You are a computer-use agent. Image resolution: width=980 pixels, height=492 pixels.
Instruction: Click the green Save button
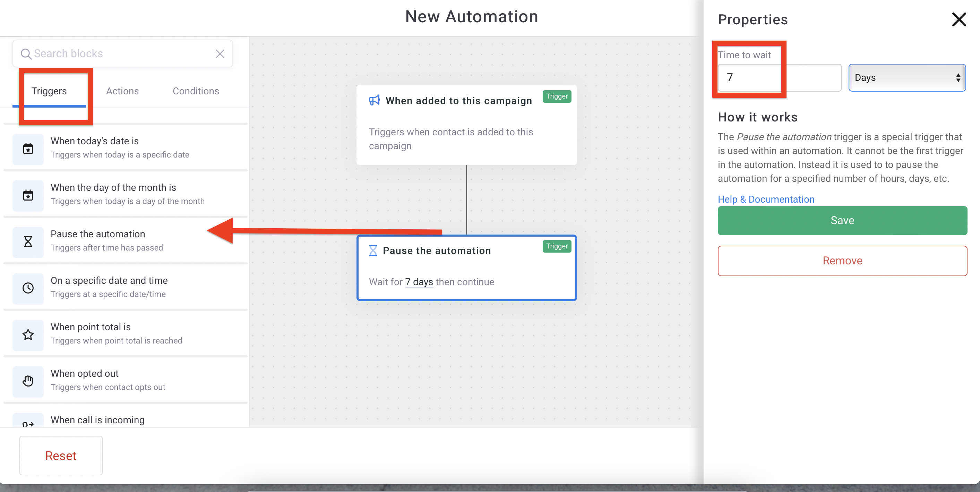coord(842,221)
